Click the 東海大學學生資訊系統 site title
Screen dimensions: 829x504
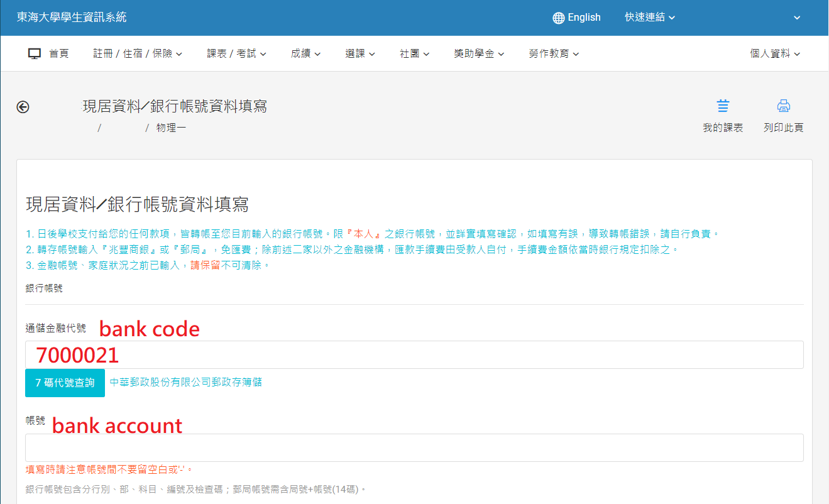coord(72,18)
